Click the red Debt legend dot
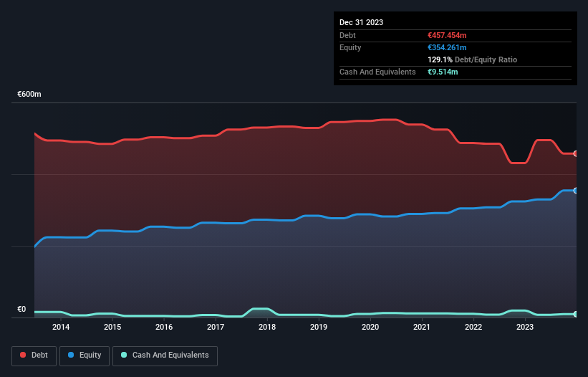The image size is (588, 377). [x=23, y=355]
